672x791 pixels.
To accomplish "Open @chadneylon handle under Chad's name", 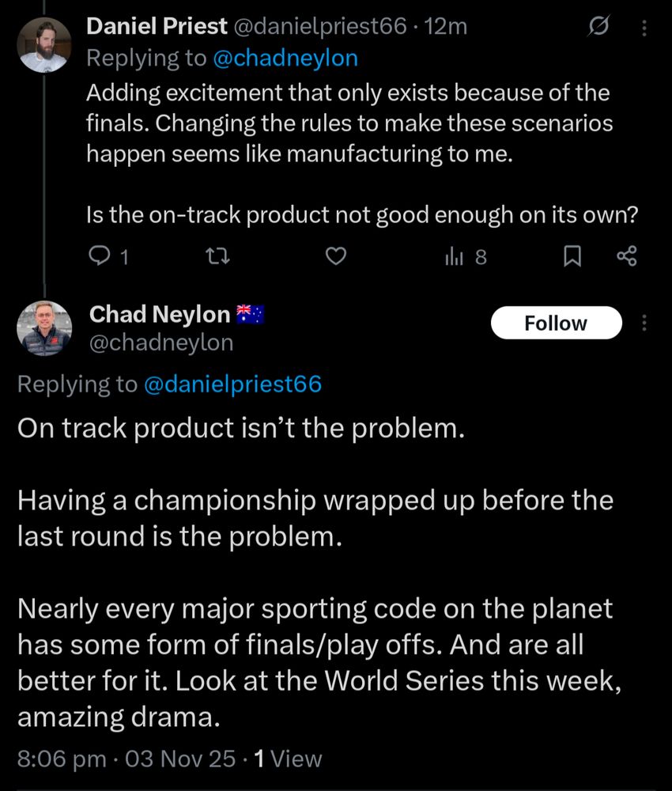I will 161,342.
